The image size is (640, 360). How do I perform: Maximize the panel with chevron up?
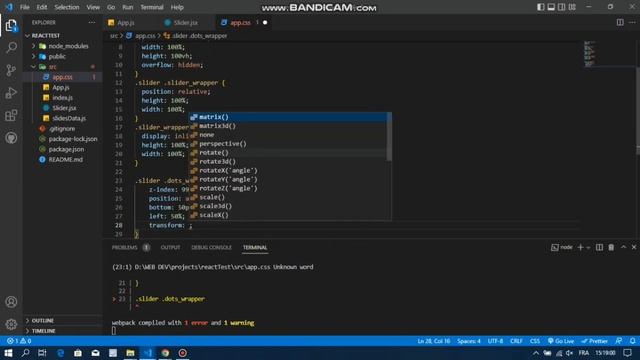(623, 247)
